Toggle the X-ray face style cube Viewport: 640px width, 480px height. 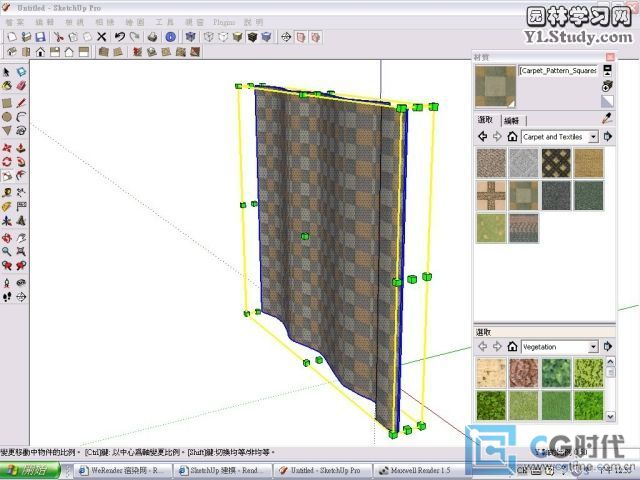pyautogui.click(x=190, y=37)
